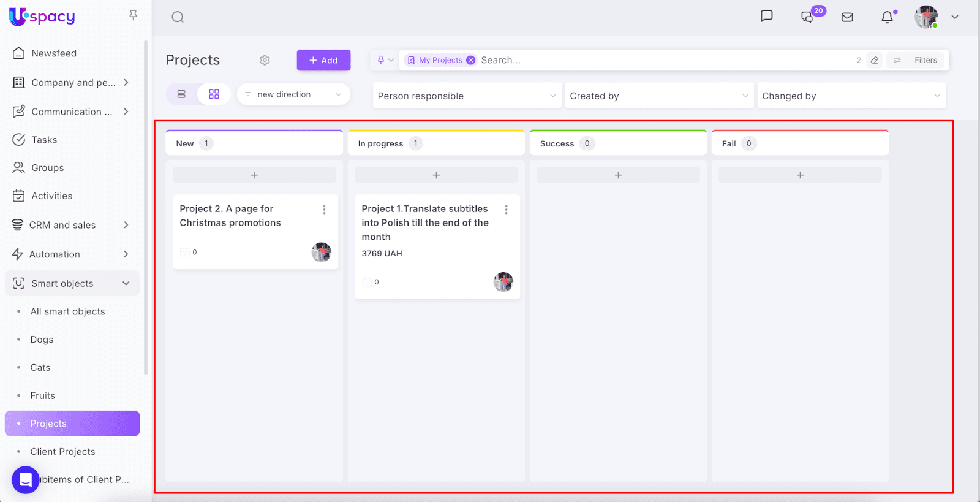Image resolution: width=980 pixels, height=502 pixels.
Task: Open the Person responsible dropdown
Action: pyautogui.click(x=467, y=96)
